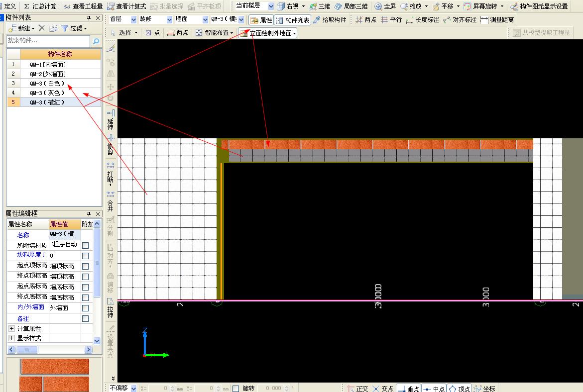Image resolution: width=583 pixels, height=392 pixels.
Task: Open 选择 menu
Action: tap(124, 33)
